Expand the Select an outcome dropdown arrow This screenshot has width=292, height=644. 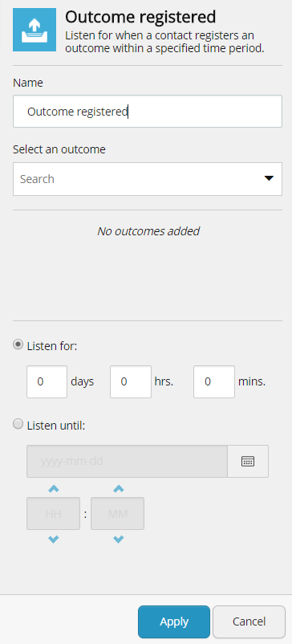pyautogui.click(x=269, y=178)
